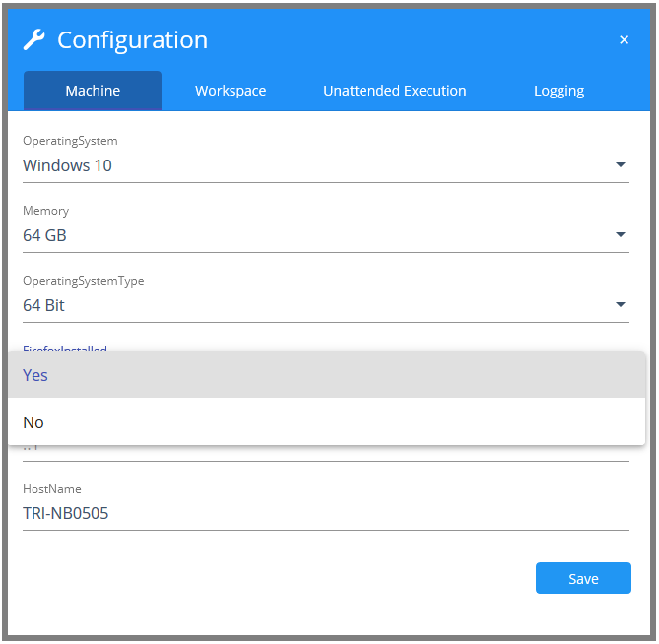Image resolution: width=659 pixels, height=644 pixels.
Task: Click the Configuration title text
Action: pyautogui.click(x=132, y=40)
